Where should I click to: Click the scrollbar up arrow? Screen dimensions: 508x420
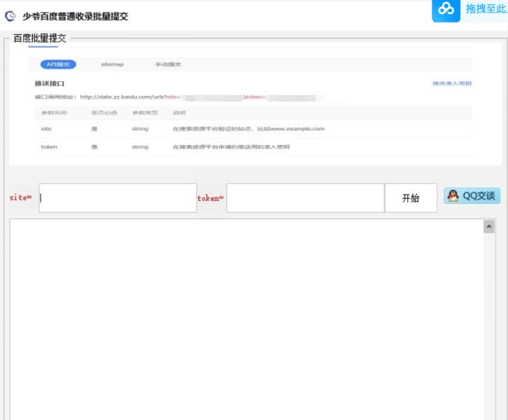point(489,226)
